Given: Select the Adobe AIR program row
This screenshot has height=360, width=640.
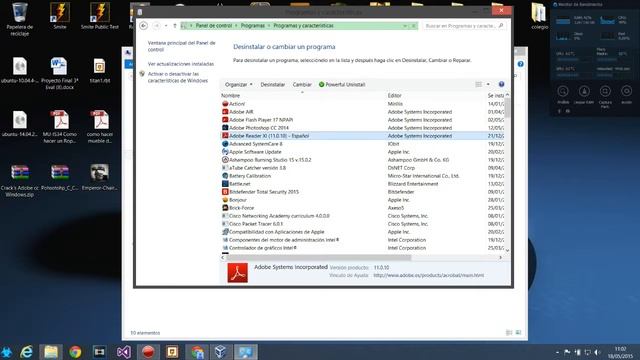Looking at the screenshot, I should [363, 112].
